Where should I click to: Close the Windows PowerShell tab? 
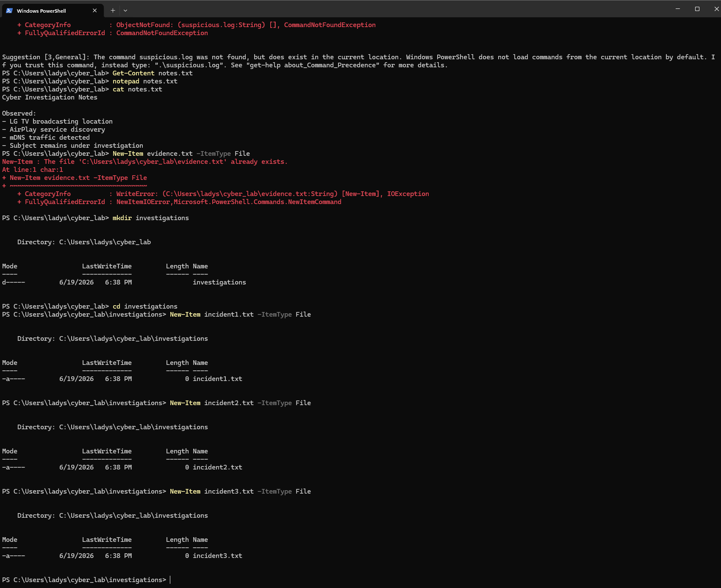tap(94, 11)
